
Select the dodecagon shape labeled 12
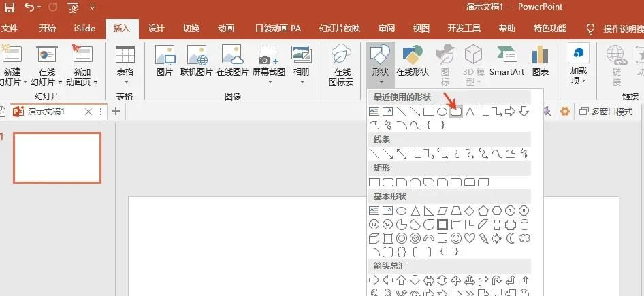[387, 225]
